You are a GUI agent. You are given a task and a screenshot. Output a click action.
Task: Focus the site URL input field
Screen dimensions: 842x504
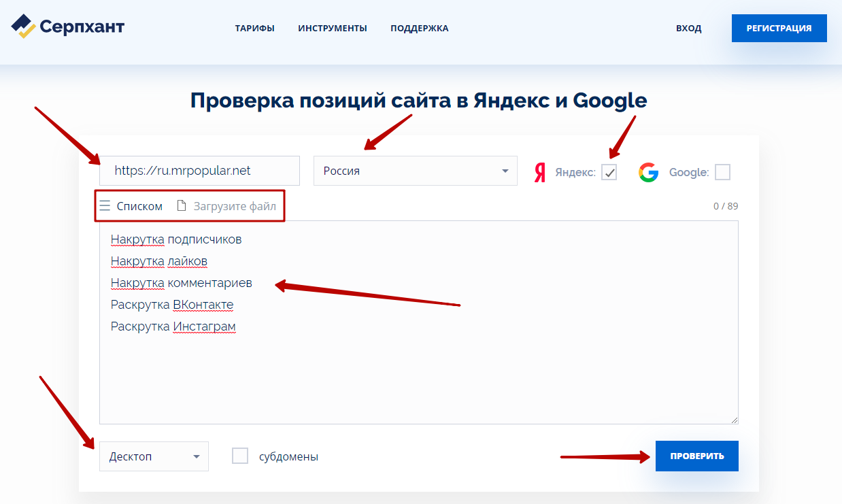(x=199, y=171)
